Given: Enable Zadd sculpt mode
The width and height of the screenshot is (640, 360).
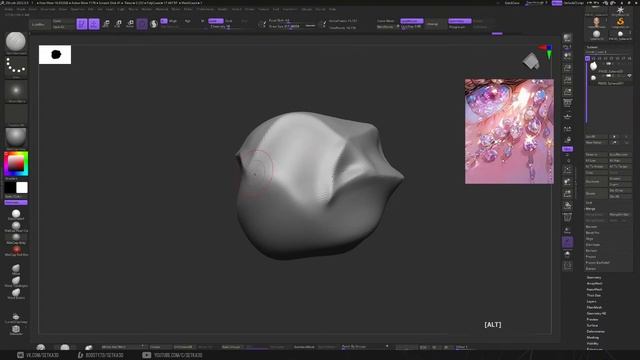Looking at the screenshot, I should point(216,21).
